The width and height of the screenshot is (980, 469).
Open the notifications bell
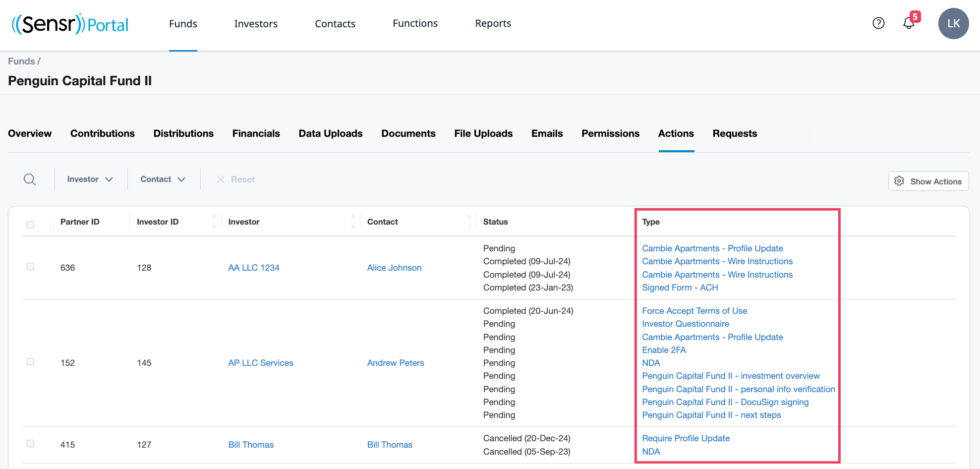point(910,22)
